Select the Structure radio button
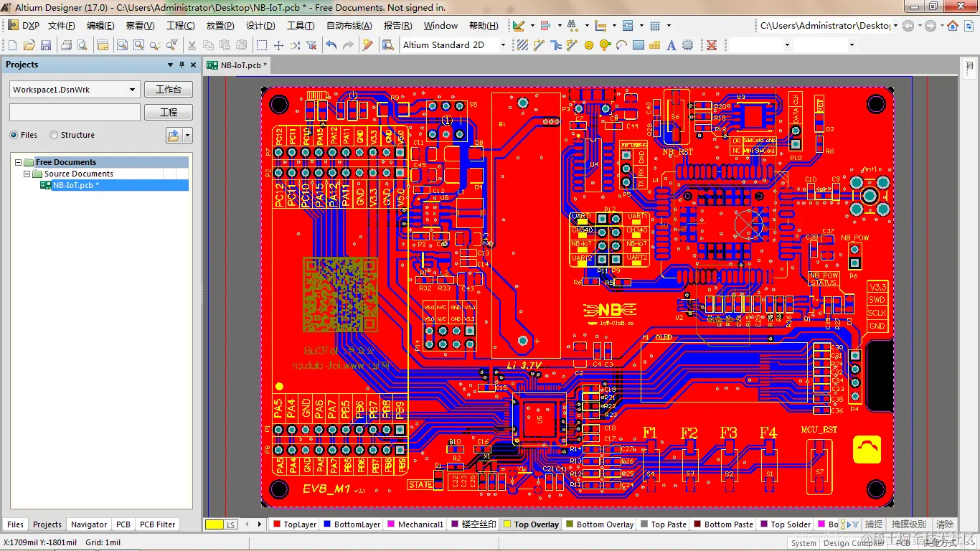The image size is (980, 551). pos(54,135)
